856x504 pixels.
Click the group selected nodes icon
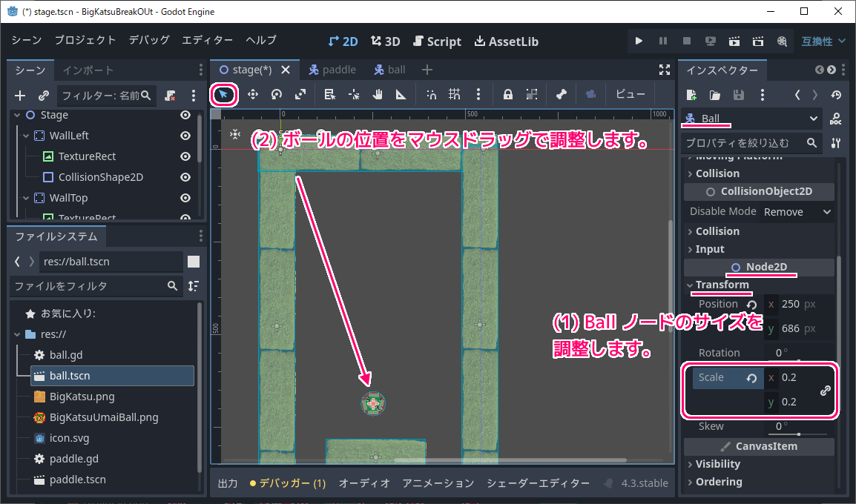pyautogui.click(x=532, y=94)
